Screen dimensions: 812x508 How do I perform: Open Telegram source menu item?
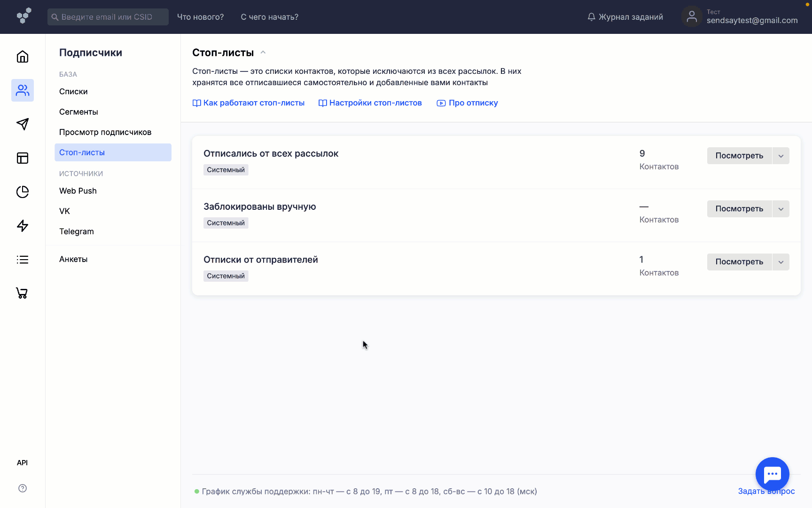pos(77,231)
